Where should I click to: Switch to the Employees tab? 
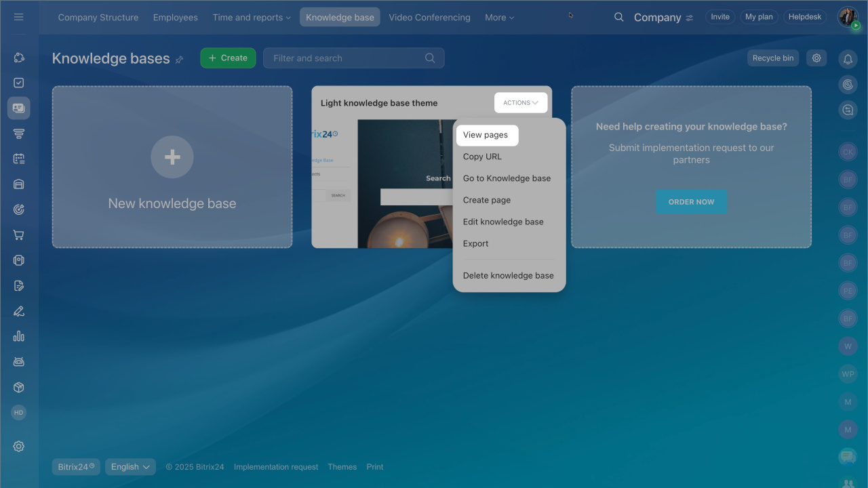click(175, 18)
